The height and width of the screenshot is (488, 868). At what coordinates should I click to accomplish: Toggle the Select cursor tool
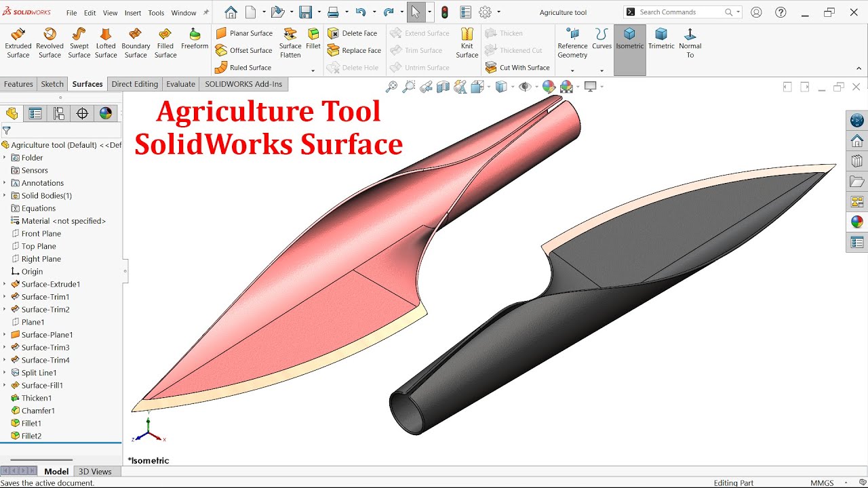(x=415, y=12)
